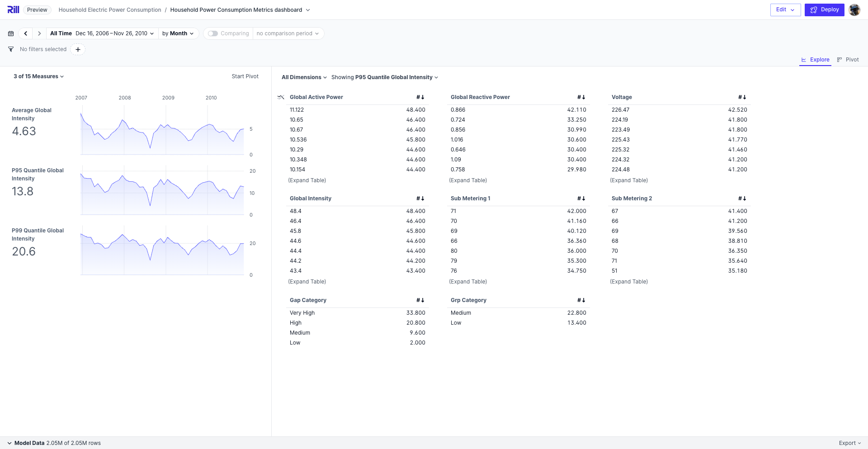Click the chart line icon beside Global Active Power
This screenshot has height=449, width=868.
coord(280,97)
